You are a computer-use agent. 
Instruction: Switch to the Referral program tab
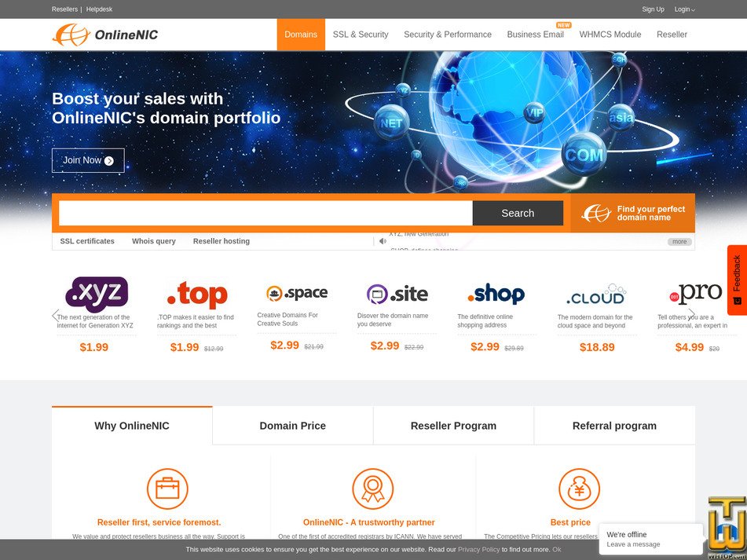point(614,426)
